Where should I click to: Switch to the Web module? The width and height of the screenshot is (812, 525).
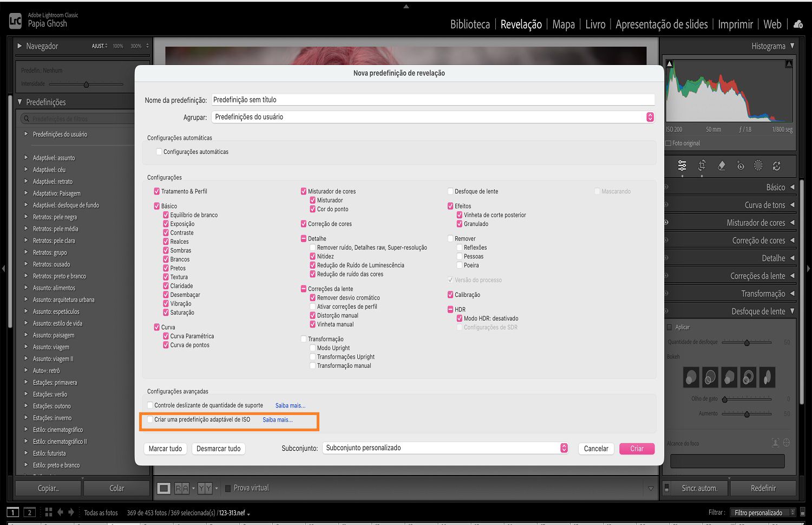[x=772, y=24]
